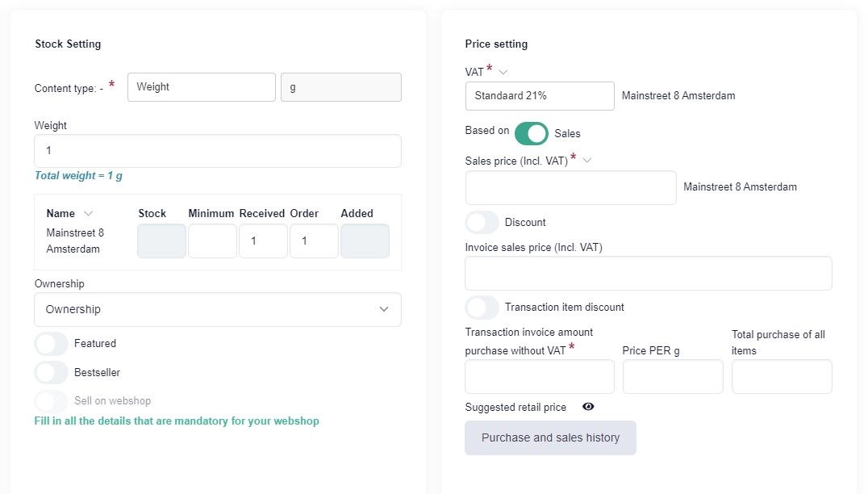Enable the Featured toggle
868x494 pixels.
pyautogui.click(x=52, y=343)
